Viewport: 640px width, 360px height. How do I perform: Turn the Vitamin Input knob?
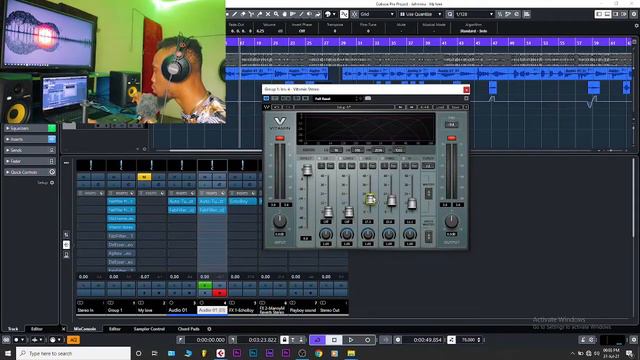280,221
